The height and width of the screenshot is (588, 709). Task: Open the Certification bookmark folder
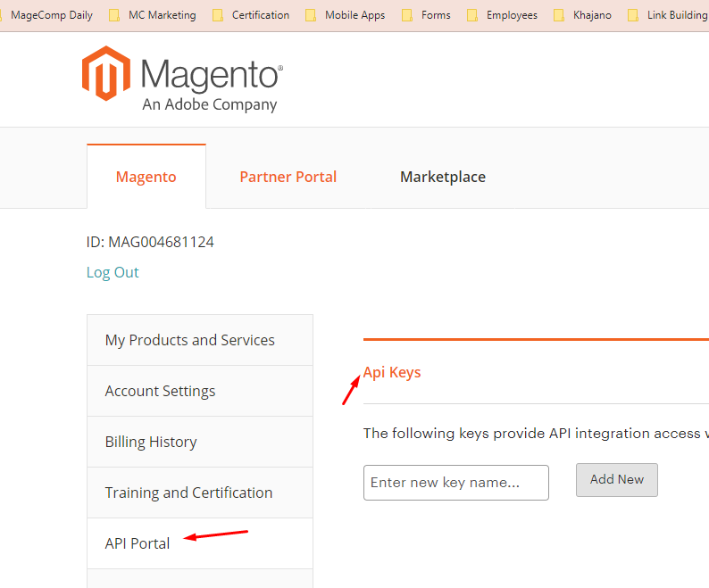click(252, 15)
